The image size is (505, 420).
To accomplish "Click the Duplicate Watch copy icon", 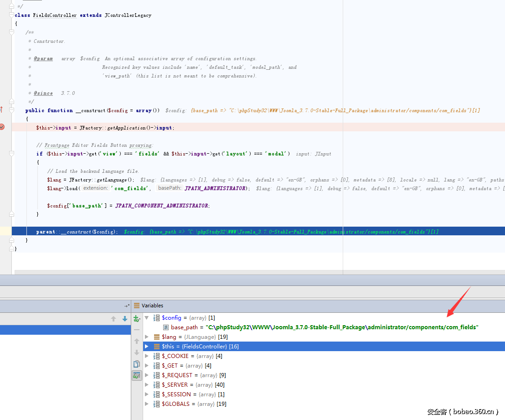I will 136,364.
